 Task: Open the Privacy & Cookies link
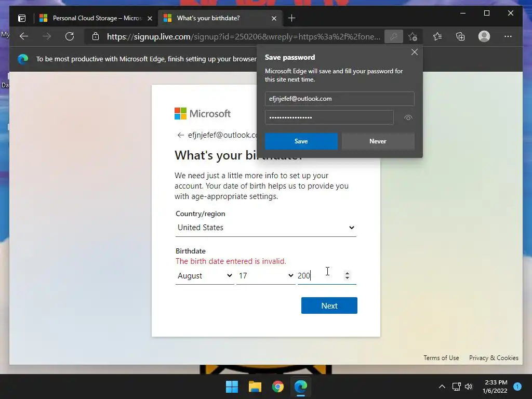click(x=494, y=357)
